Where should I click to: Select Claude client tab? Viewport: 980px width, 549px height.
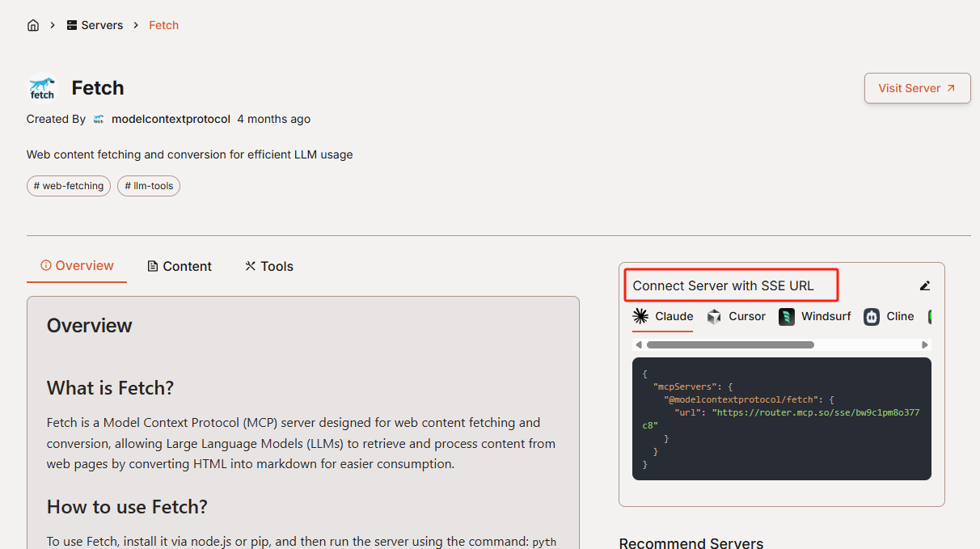click(663, 316)
